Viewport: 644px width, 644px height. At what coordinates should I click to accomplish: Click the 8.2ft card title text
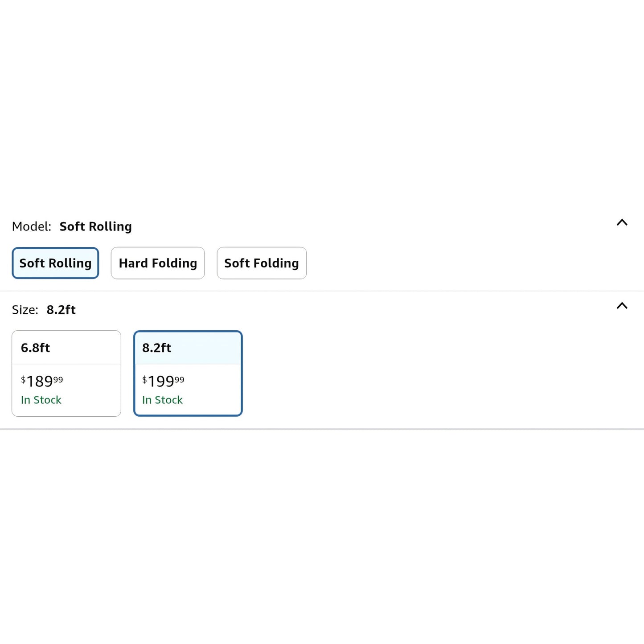[156, 348]
